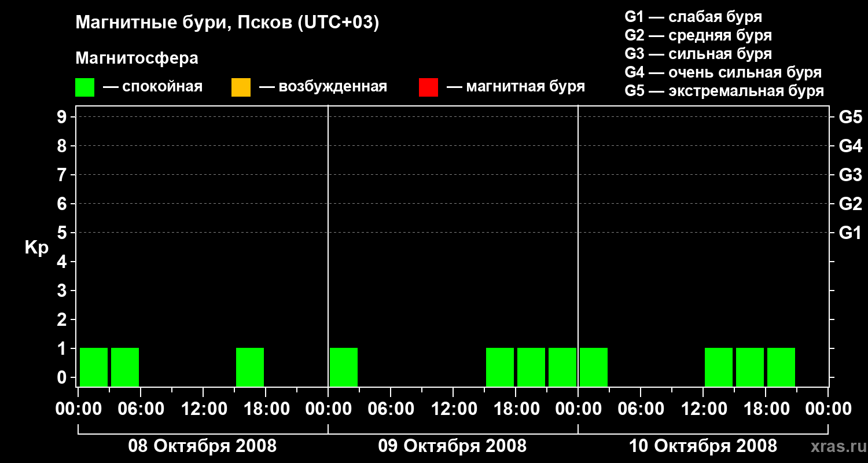Select the 'G2 — средняя буря' legend line
Image resolution: width=868 pixels, height=463 pixels.
pyautogui.click(x=698, y=35)
